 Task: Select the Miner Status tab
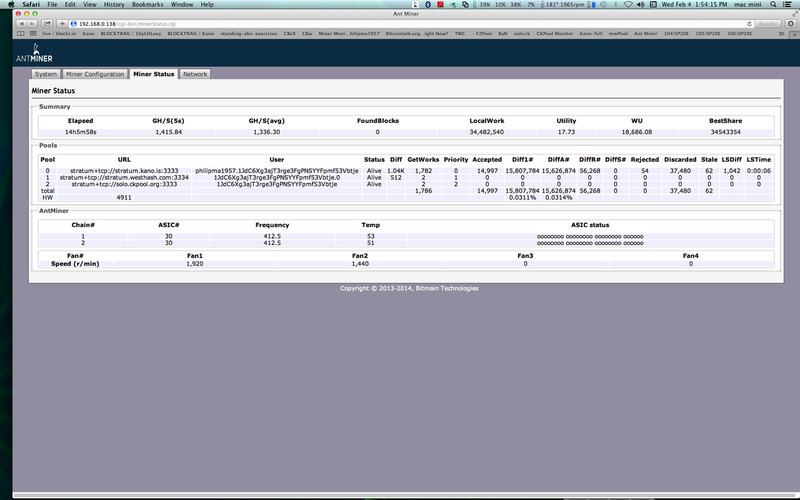click(154, 74)
